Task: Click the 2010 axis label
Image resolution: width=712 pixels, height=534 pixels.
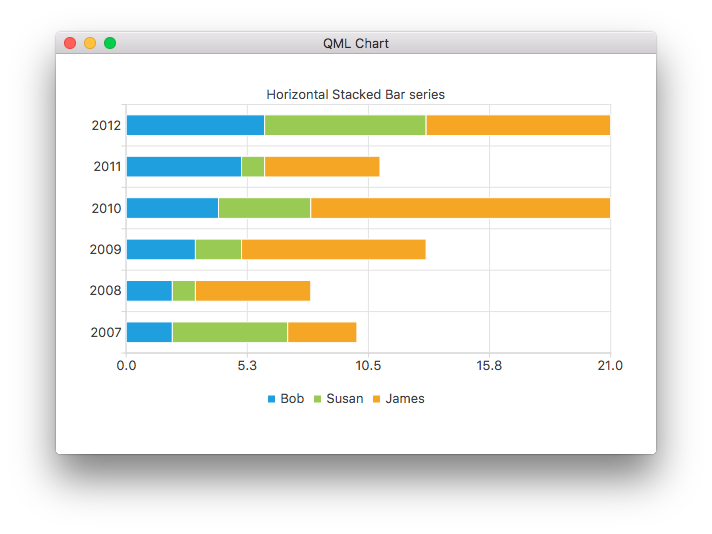Action: click(x=106, y=208)
